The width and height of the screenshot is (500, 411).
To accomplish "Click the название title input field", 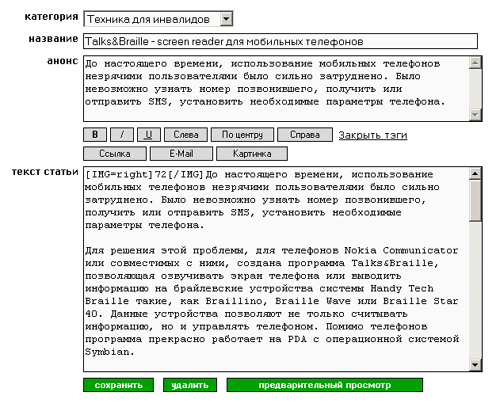I will pyautogui.click(x=280, y=41).
